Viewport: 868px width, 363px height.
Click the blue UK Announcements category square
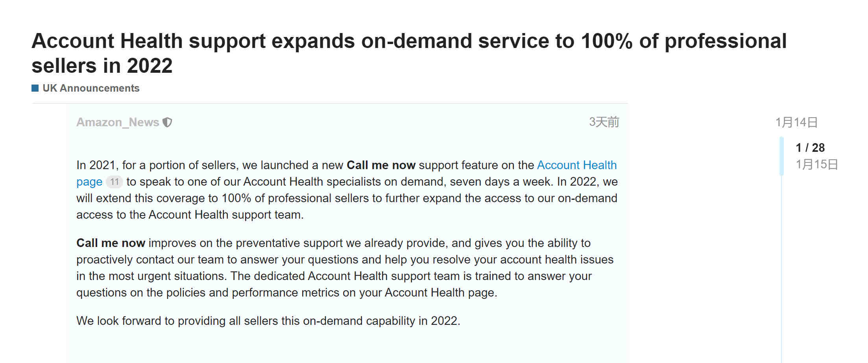[x=35, y=88]
